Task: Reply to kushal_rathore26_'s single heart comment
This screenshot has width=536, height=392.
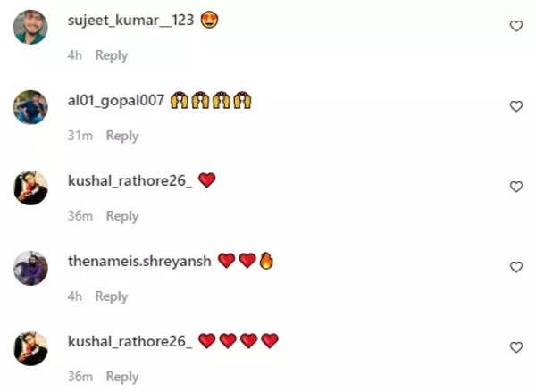Action: point(122,216)
